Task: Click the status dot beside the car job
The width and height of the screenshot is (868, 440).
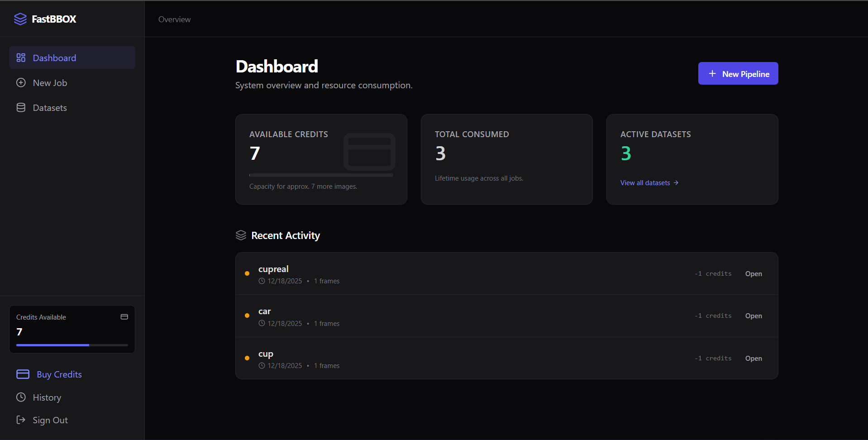Action: (247, 316)
